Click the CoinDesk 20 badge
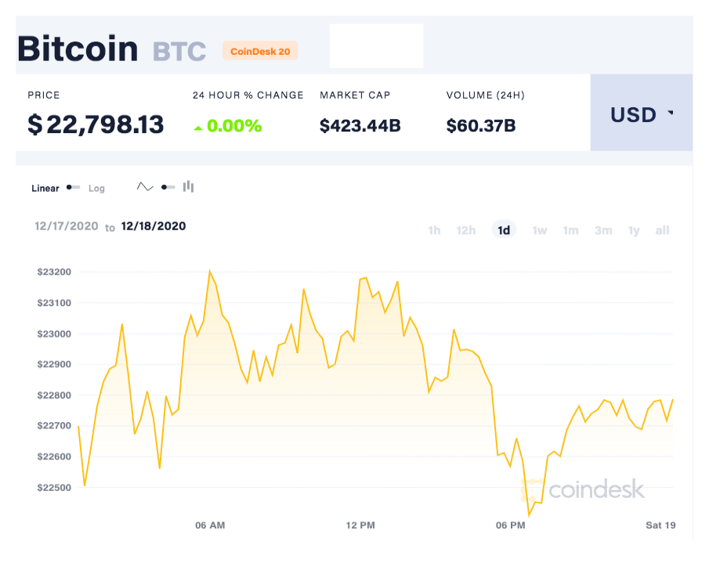709x588 pixels. (x=260, y=52)
